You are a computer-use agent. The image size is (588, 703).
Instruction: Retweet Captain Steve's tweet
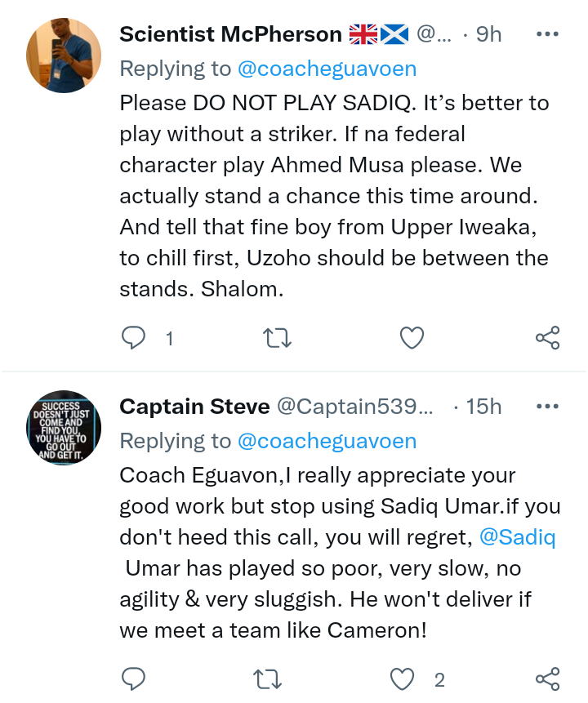(x=278, y=679)
